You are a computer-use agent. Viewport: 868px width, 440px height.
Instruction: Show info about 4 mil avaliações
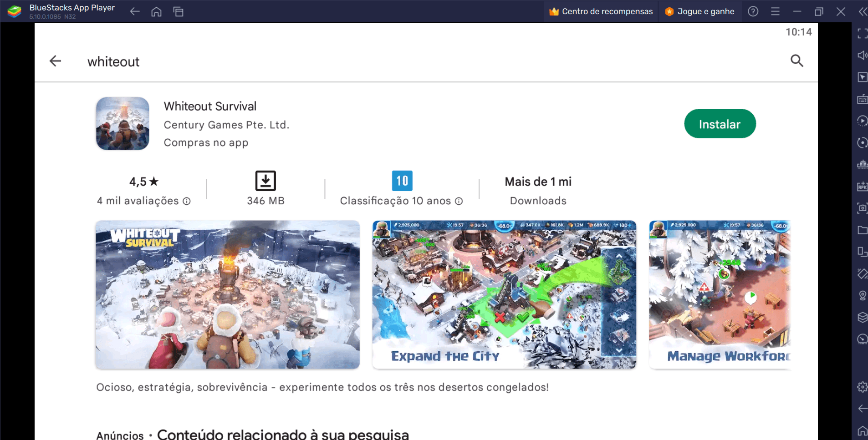click(x=187, y=201)
